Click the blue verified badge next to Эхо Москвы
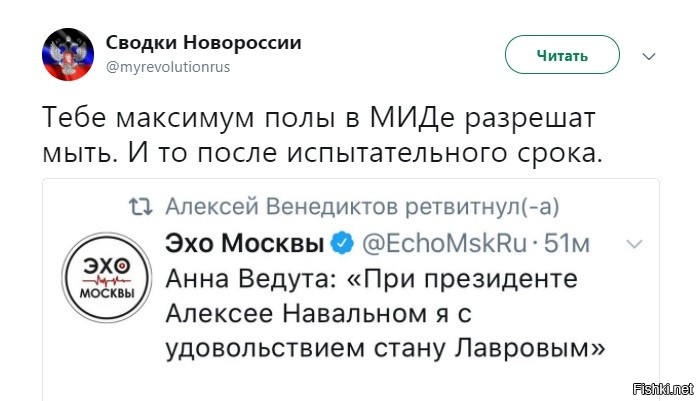Viewport: 699px width, 401px height. [342, 243]
